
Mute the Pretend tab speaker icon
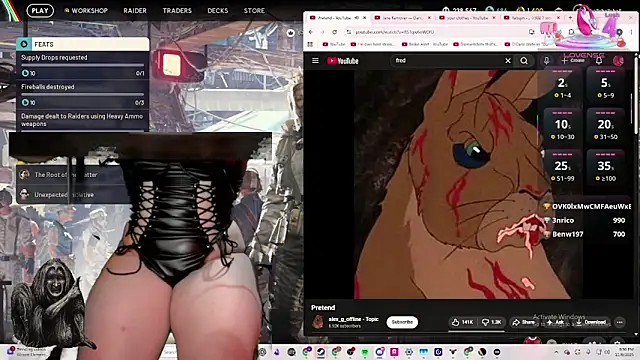357,18
